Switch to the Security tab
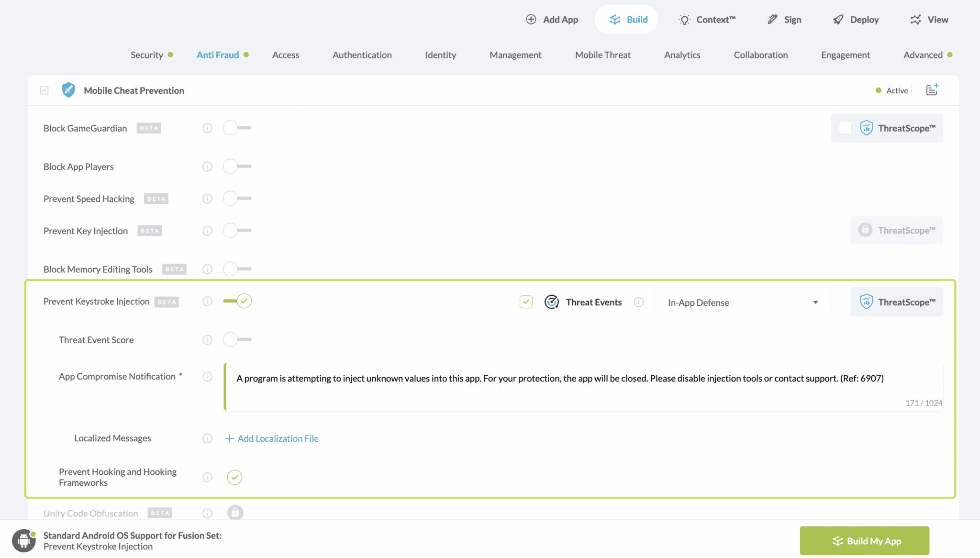 click(x=146, y=55)
